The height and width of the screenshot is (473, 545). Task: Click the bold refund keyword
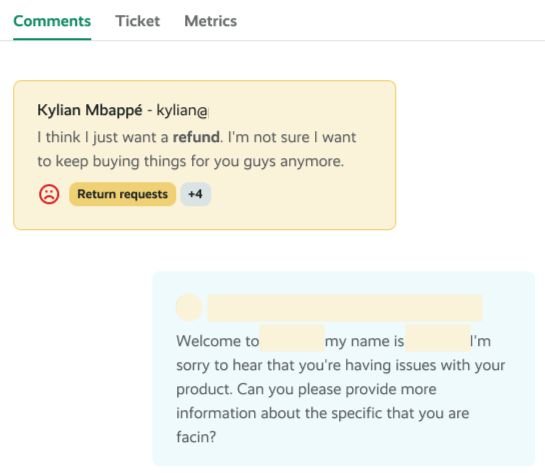[x=196, y=137]
